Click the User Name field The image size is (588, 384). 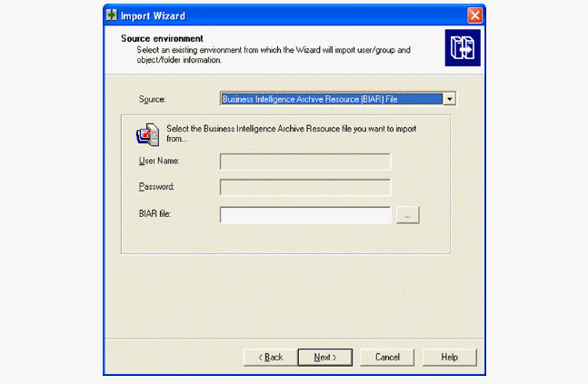point(305,162)
